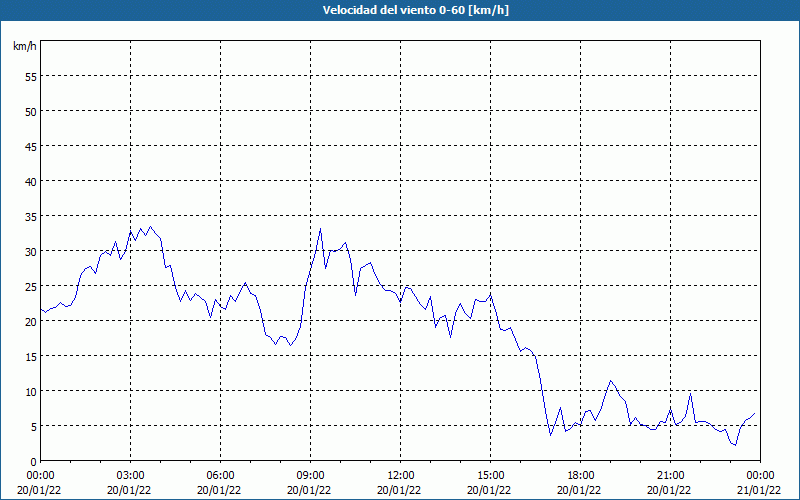Click the 12:00 time label
The width and height of the screenshot is (800, 500).
point(401,476)
